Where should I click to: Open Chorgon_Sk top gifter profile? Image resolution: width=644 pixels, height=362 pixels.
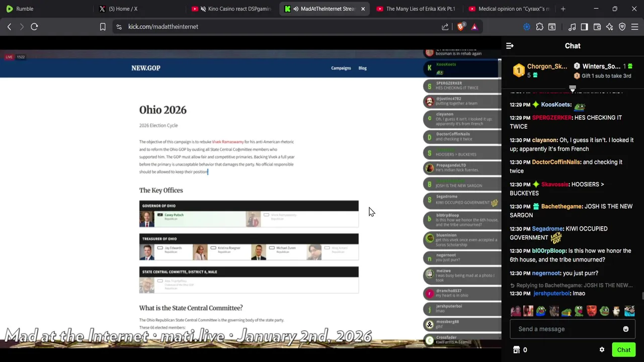(547, 66)
